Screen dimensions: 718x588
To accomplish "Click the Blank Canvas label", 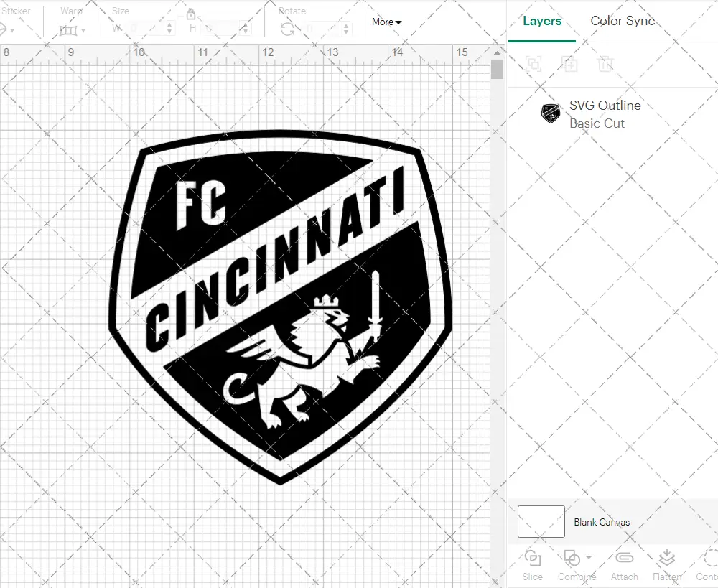I will coord(604,522).
